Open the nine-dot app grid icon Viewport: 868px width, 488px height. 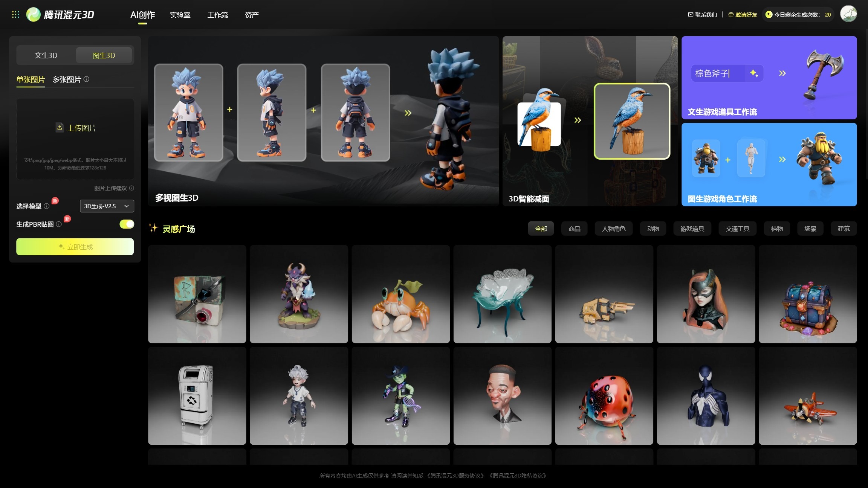(x=15, y=15)
